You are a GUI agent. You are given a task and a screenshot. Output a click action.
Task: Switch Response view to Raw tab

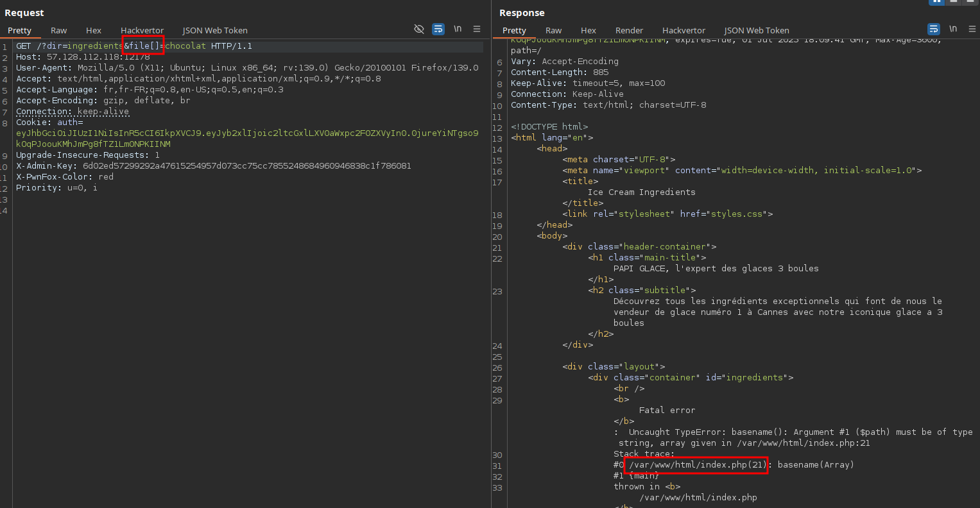554,30
